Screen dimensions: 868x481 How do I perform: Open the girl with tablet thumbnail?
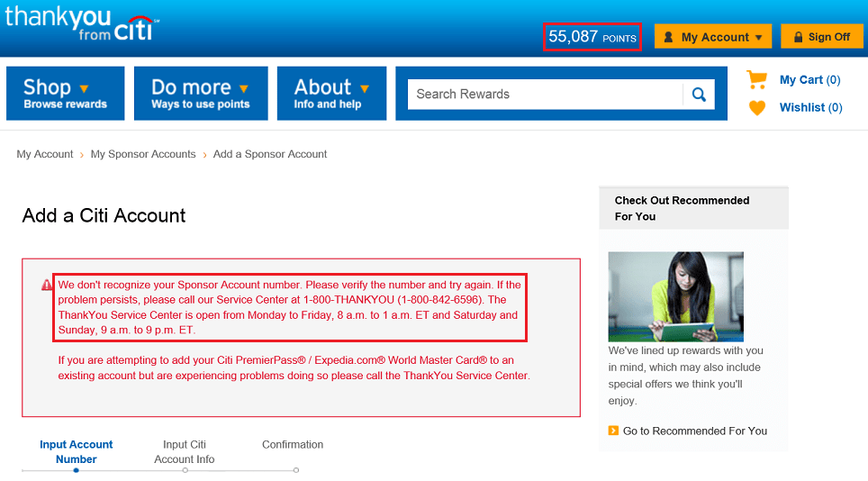tap(676, 296)
